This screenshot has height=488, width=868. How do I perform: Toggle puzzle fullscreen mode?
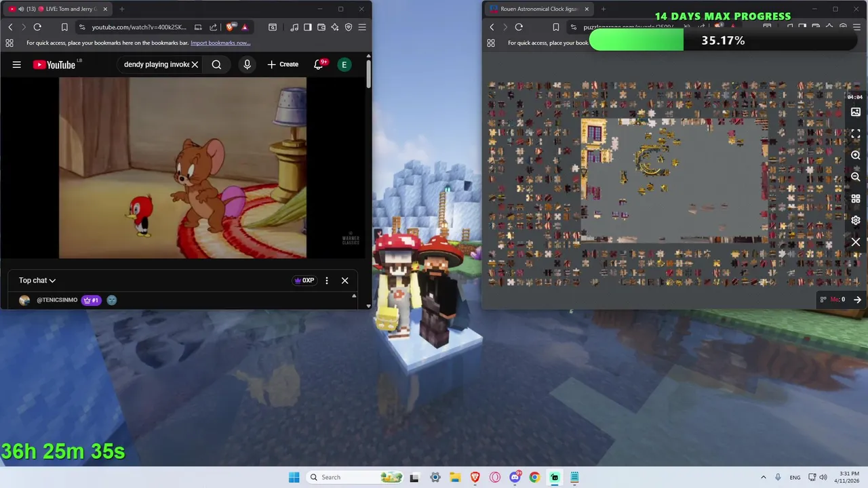pos(856,134)
